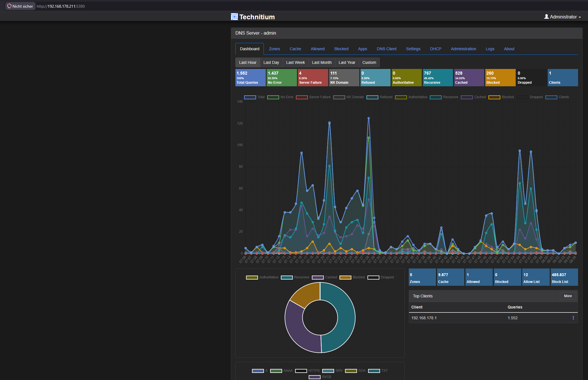
Task: Click the insecure connection shield icon
Action: (x=9, y=6)
